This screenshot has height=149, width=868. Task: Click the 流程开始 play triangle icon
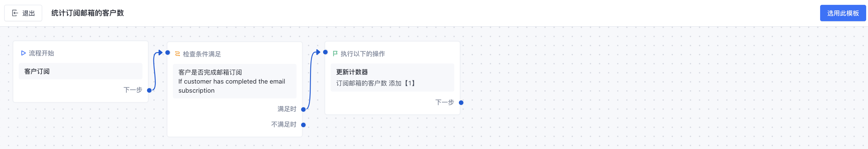coord(23,53)
